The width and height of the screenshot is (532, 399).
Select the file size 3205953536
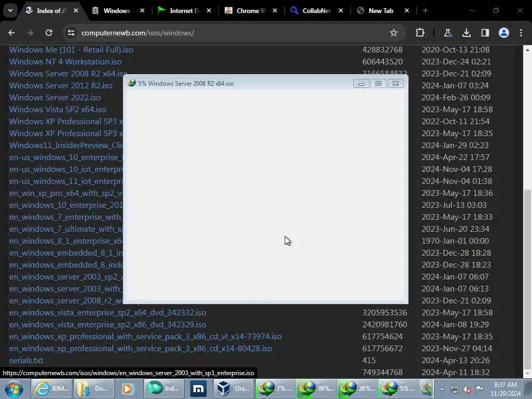tap(384, 312)
